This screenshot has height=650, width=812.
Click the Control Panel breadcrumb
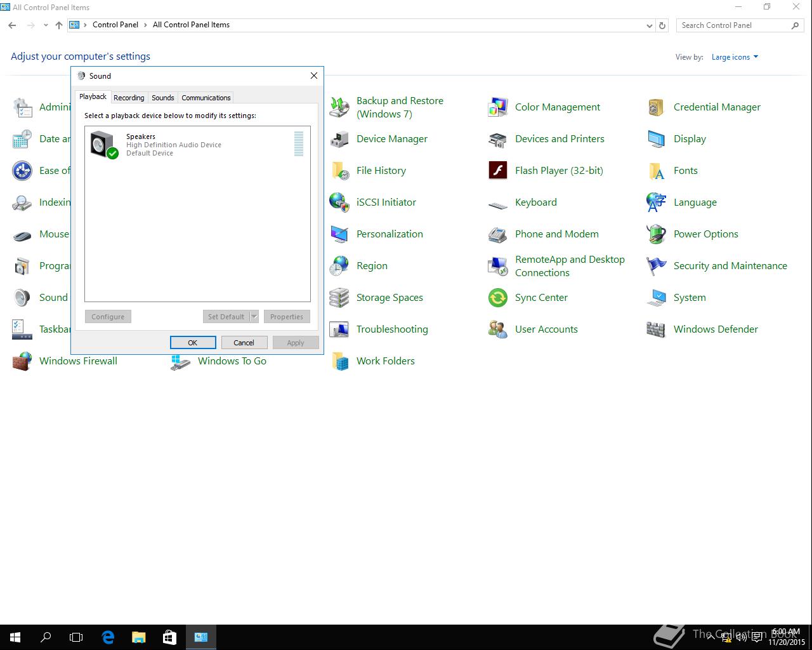coord(115,25)
